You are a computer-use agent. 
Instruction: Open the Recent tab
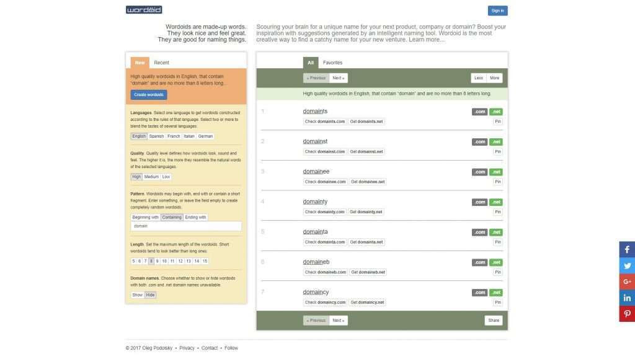pyautogui.click(x=161, y=63)
